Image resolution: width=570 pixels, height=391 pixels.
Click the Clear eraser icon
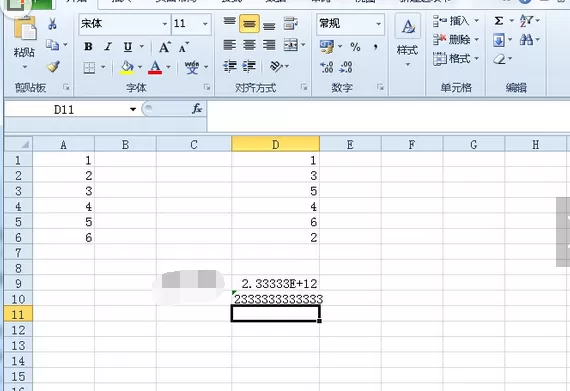(x=500, y=59)
